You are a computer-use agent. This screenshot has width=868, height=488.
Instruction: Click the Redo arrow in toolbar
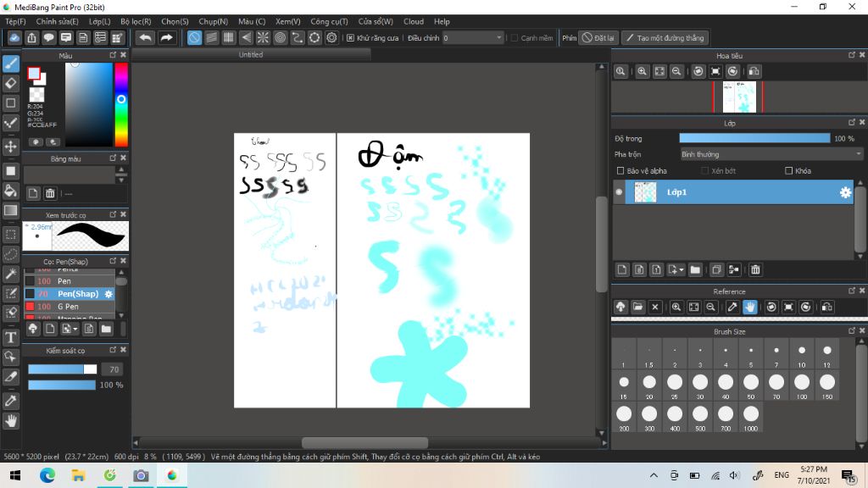166,37
